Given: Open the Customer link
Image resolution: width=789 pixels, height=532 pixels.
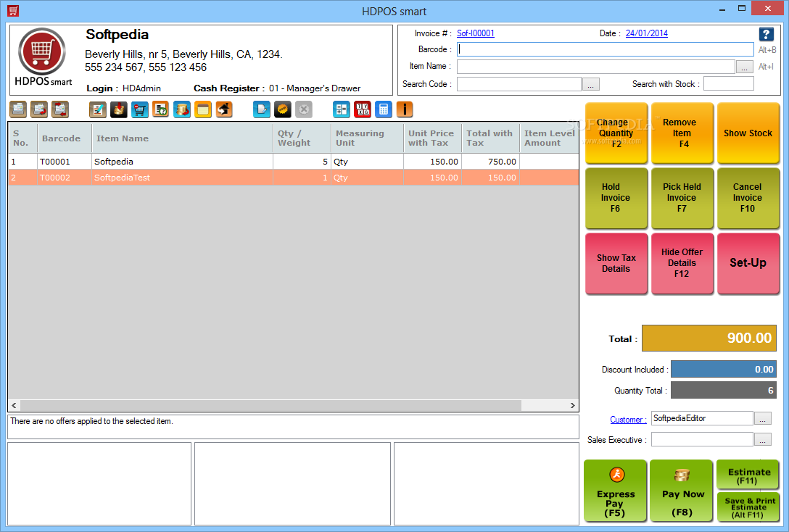Looking at the screenshot, I should 628,420.
